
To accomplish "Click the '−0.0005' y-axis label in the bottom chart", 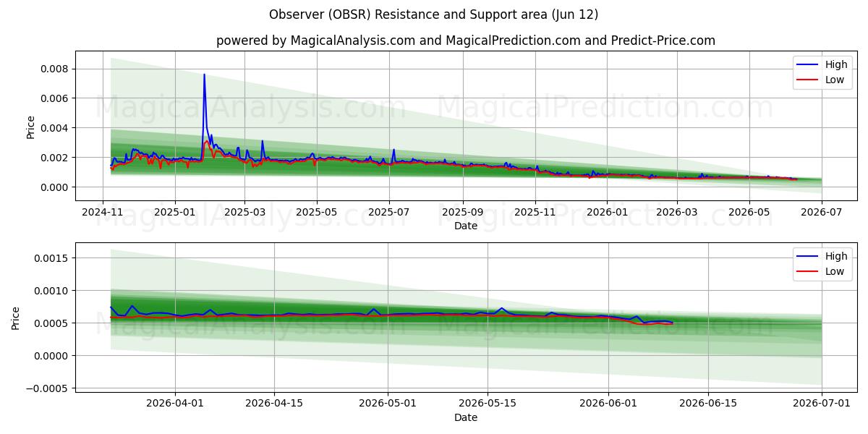I will [x=48, y=388].
